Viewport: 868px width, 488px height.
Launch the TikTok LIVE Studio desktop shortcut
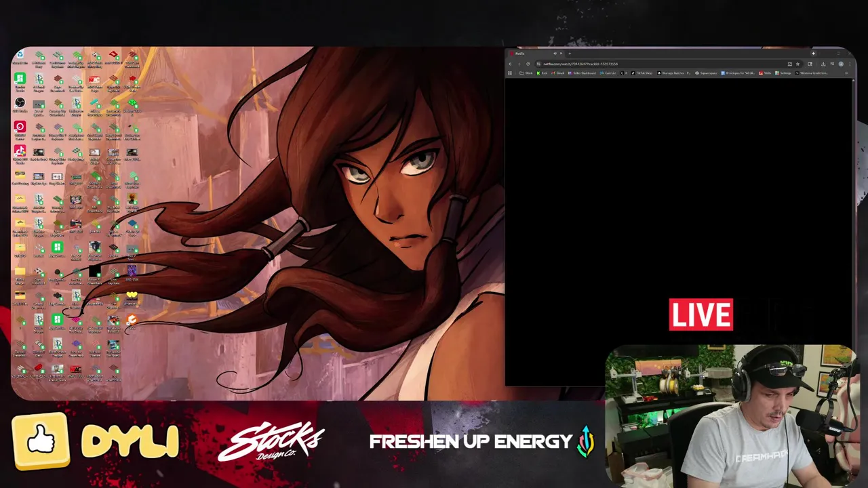pos(20,153)
